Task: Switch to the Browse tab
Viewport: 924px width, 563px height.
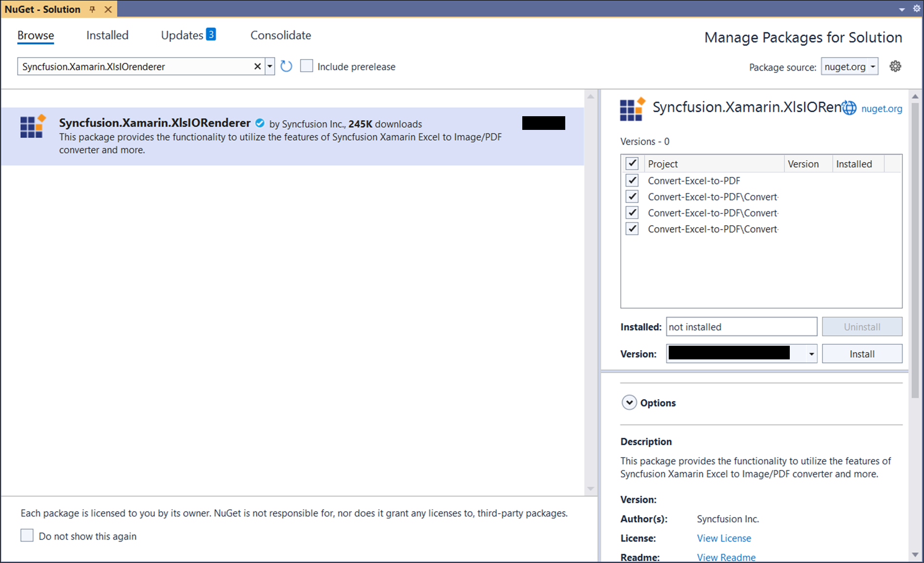Action: click(36, 35)
